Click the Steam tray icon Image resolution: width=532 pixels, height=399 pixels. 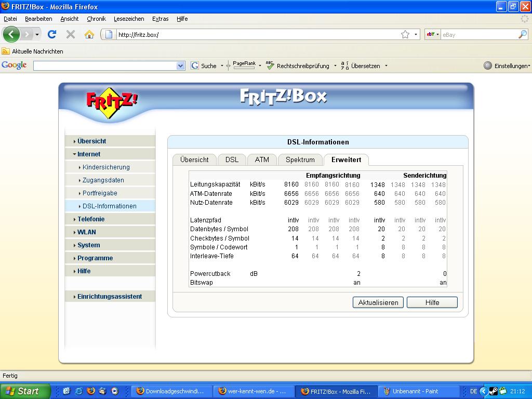pyautogui.click(x=494, y=391)
